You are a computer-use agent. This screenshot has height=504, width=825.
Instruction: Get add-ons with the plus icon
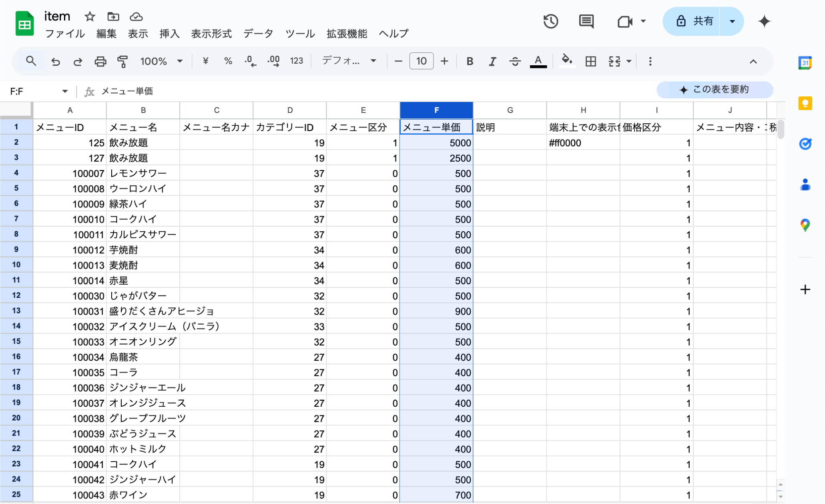pyautogui.click(x=805, y=289)
